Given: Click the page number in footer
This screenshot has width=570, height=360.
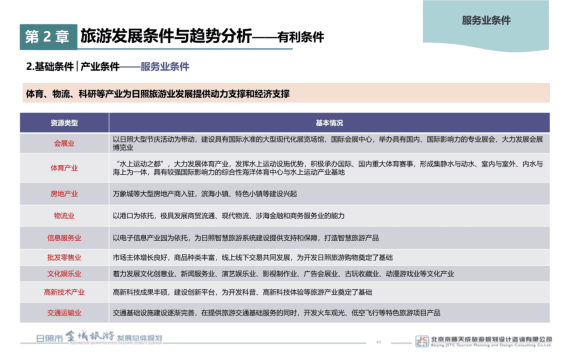Looking at the screenshot, I should pyautogui.click(x=378, y=342).
